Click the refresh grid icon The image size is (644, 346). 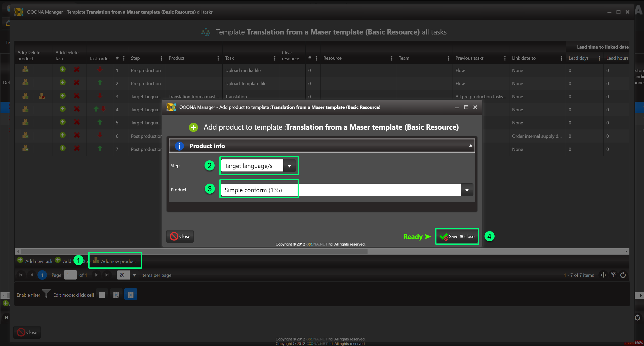(623, 275)
